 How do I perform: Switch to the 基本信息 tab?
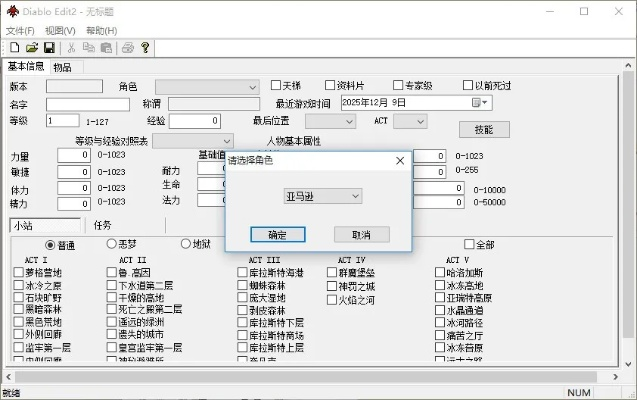point(26,66)
